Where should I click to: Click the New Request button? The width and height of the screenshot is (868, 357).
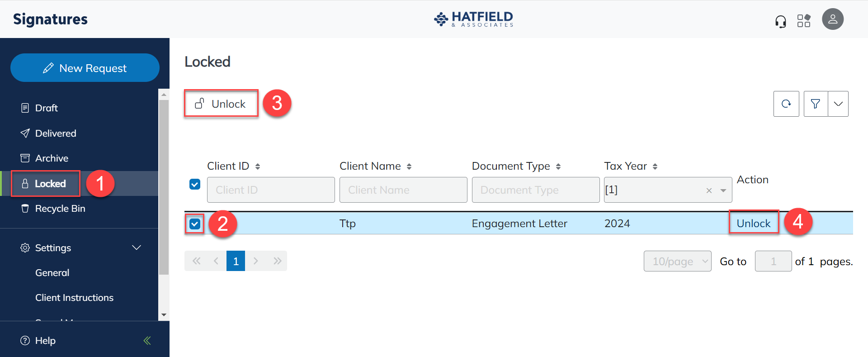pos(85,68)
